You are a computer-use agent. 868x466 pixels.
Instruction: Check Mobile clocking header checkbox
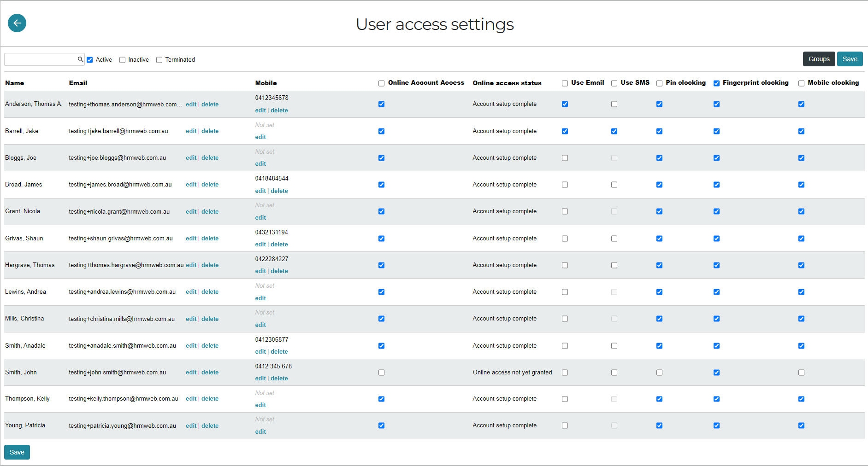point(801,83)
